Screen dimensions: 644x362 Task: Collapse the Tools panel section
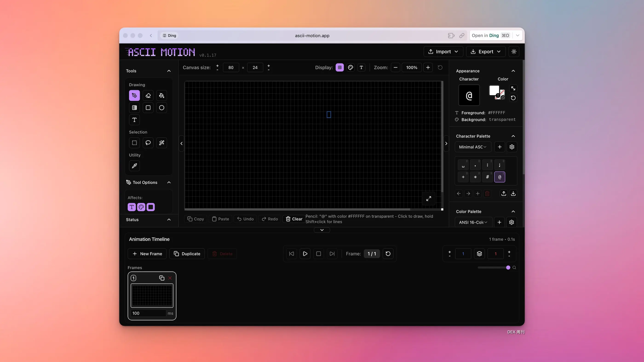(169, 71)
